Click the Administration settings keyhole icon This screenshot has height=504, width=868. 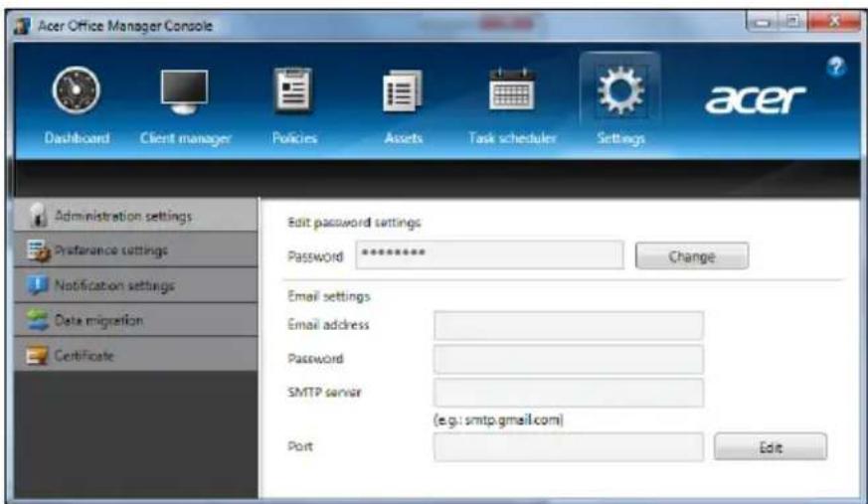[38, 215]
